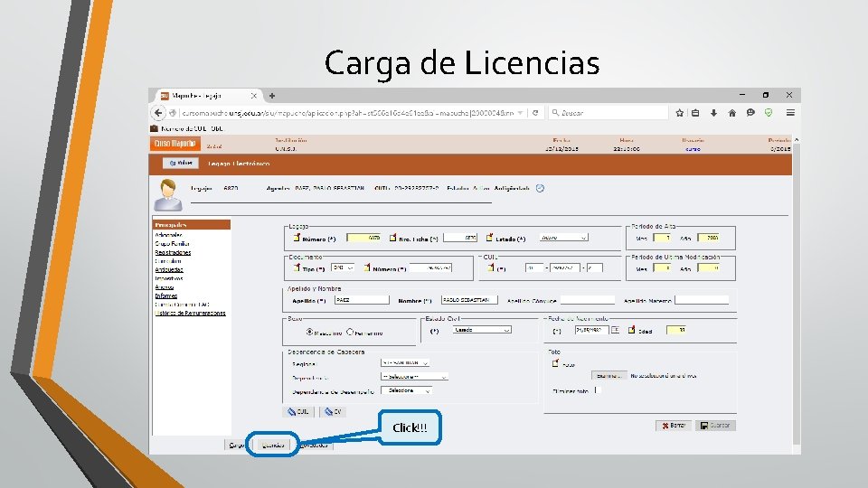Open the Documento Tipo dropdown
868x488 pixels.
(x=343, y=267)
